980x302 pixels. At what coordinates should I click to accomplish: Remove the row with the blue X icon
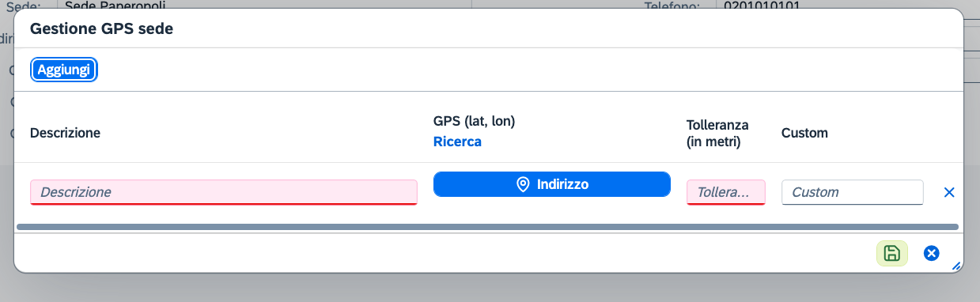click(x=950, y=192)
